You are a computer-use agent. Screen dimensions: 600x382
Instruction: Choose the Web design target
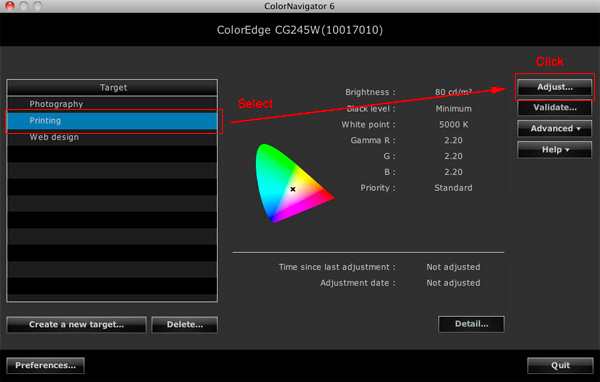pos(112,137)
